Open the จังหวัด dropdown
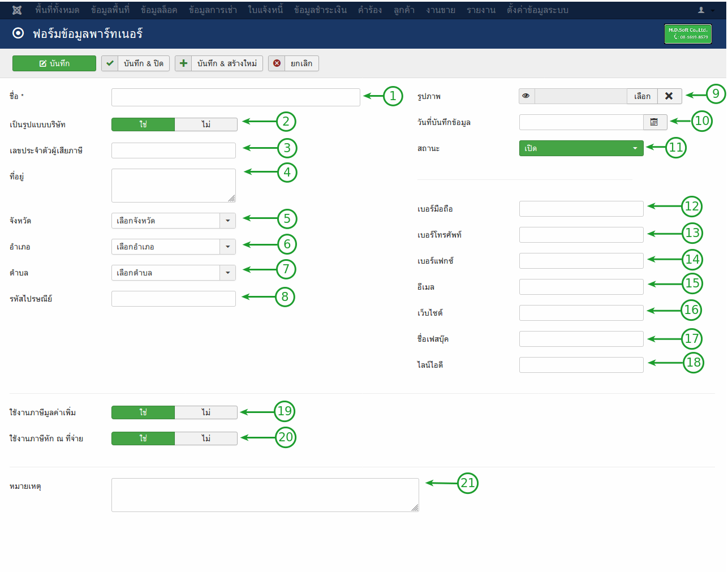Image resolution: width=728 pixels, height=572 pixels. coord(173,221)
